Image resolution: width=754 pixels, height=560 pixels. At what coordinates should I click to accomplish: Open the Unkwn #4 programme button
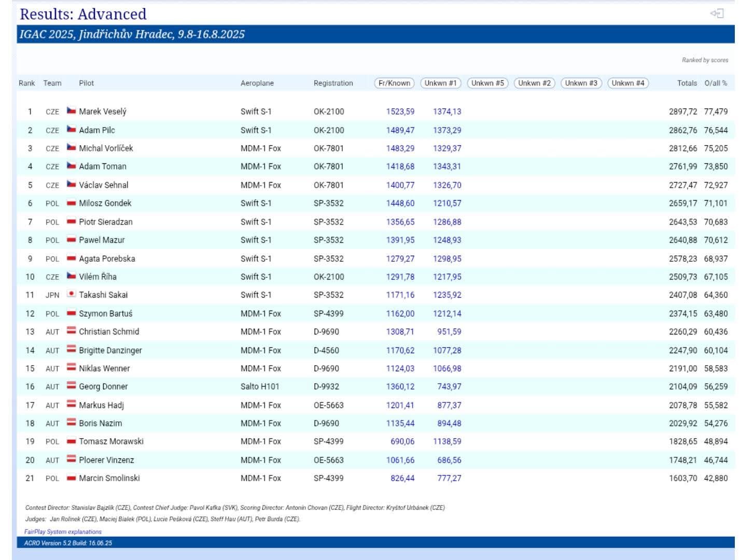click(x=627, y=83)
